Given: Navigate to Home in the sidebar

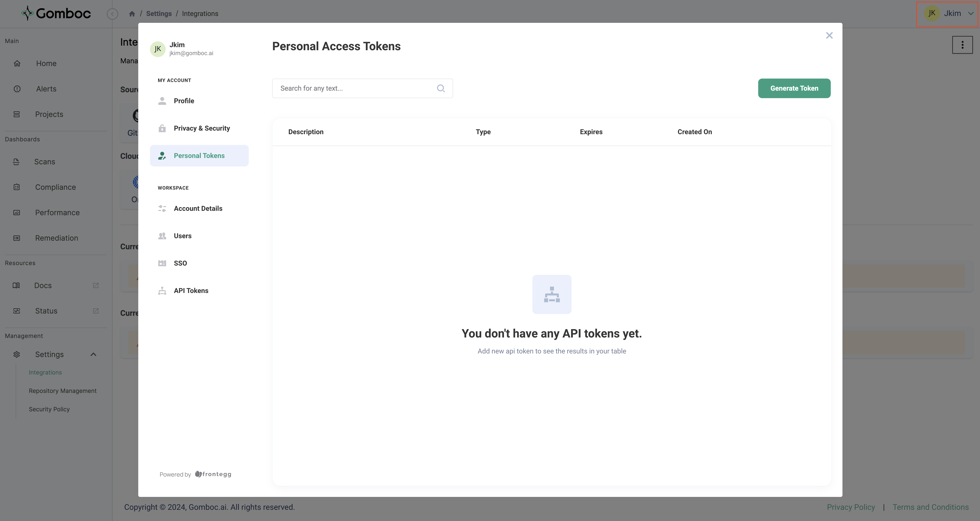Looking at the screenshot, I should tap(46, 64).
